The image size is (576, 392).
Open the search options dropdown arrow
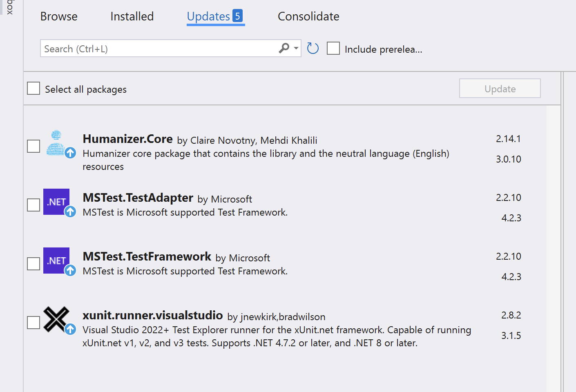(296, 48)
